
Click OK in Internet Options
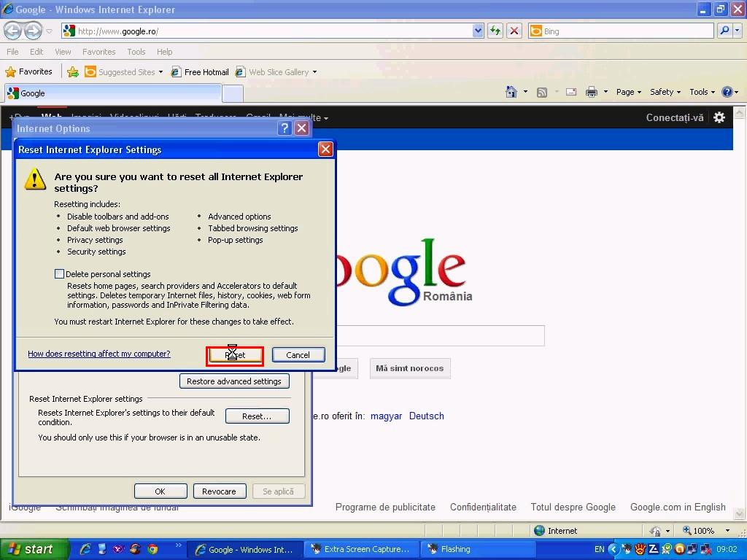[160, 491]
